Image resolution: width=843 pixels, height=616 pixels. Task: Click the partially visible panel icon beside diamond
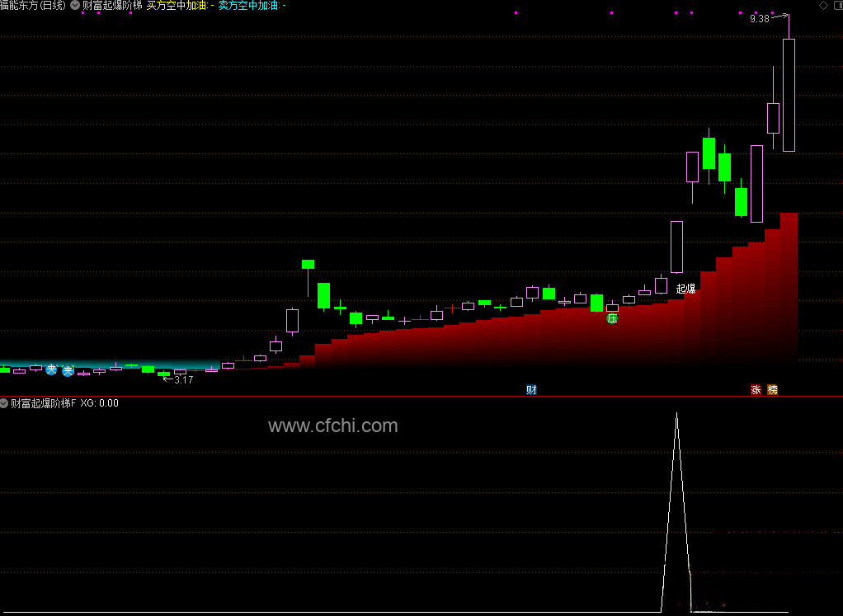840,6
